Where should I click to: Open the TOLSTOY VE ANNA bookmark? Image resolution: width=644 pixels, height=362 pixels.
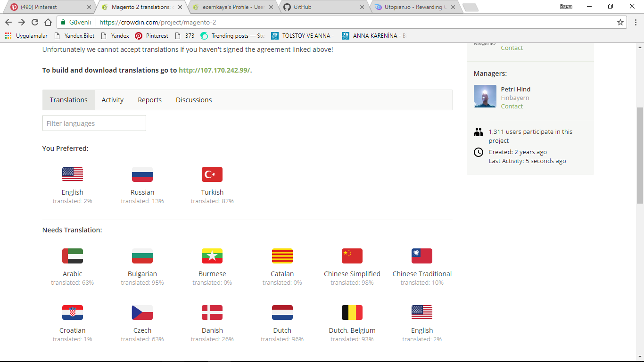click(x=303, y=36)
